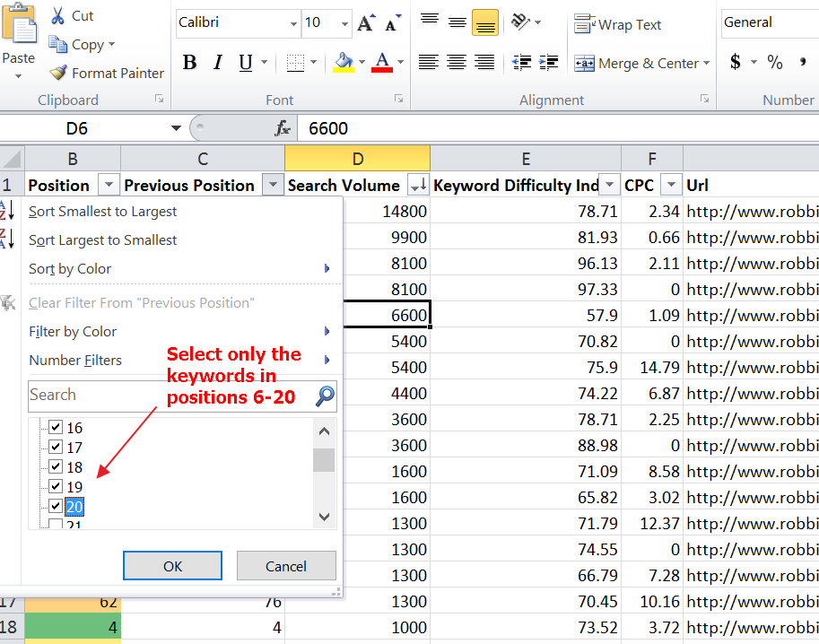Increase font size with Grow Font icon
819x644 pixels.
point(365,23)
